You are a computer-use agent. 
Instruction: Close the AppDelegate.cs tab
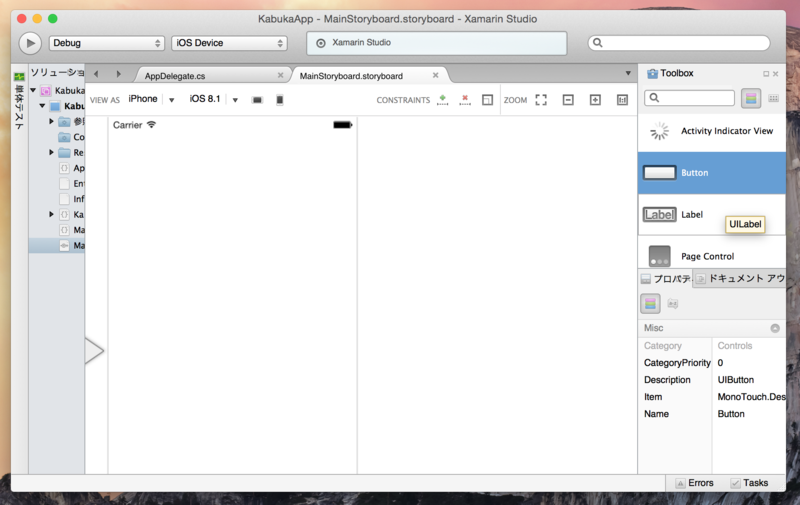click(280, 75)
